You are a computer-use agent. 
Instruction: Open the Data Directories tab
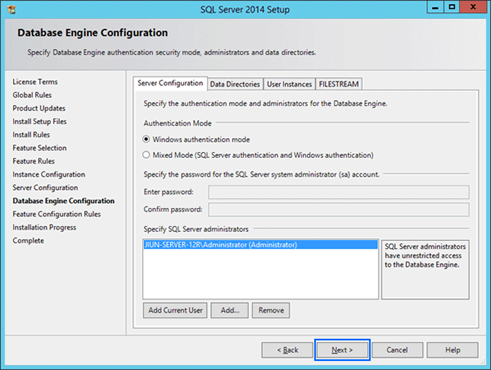pyautogui.click(x=235, y=84)
